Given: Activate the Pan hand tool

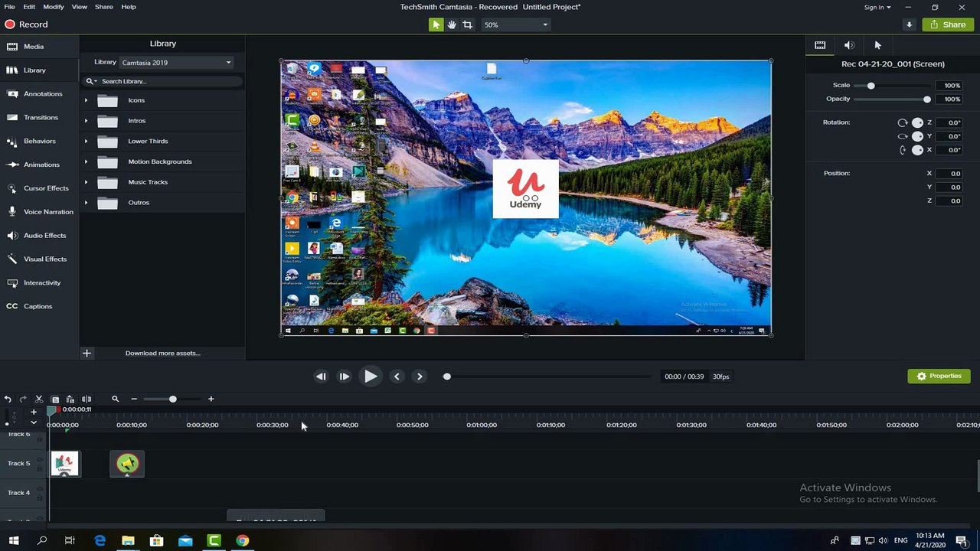Looking at the screenshot, I should 452,24.
